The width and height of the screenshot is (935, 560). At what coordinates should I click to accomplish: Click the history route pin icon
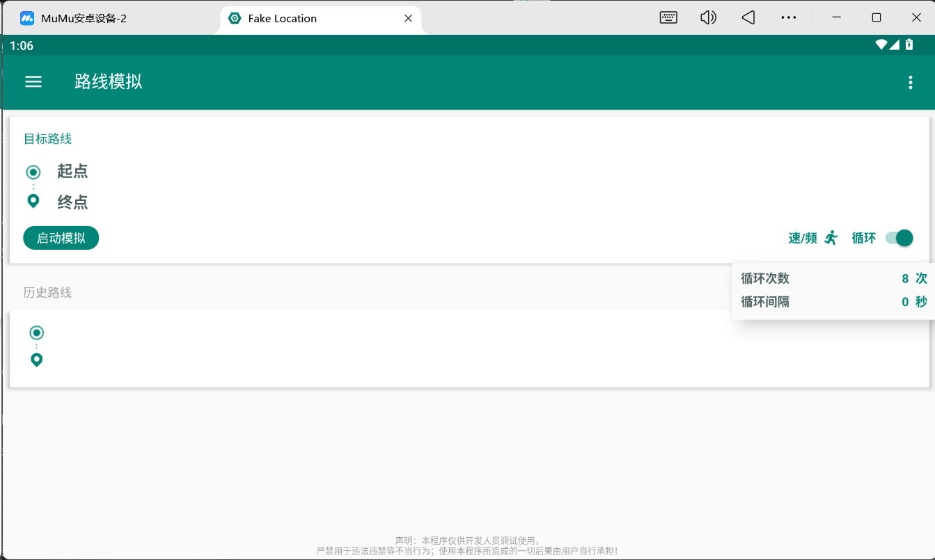click(37, 360)
